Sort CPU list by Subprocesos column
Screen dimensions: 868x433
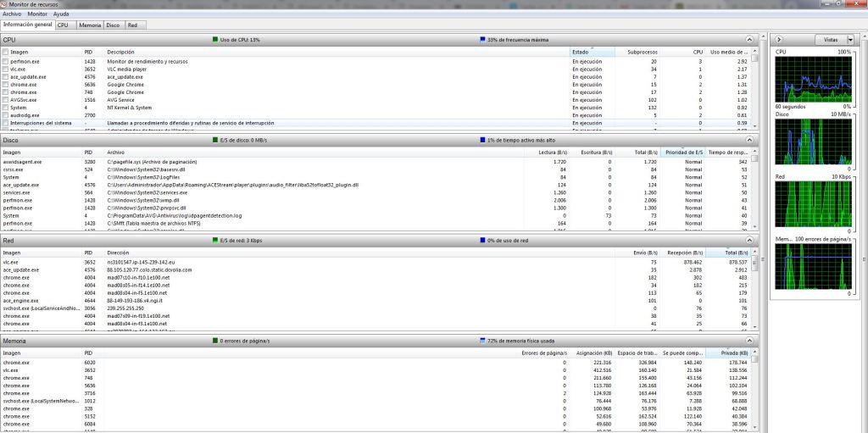[637, 52]
